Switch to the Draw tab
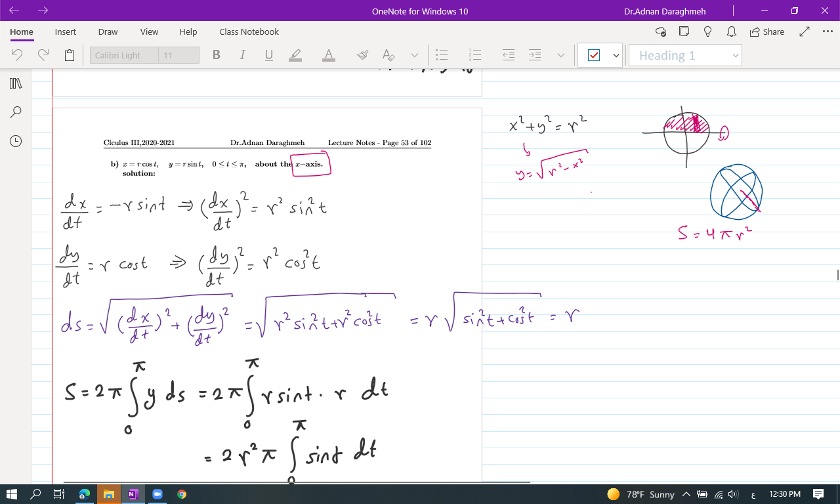The width and height of the screenshot is (840, 504). 108,31
